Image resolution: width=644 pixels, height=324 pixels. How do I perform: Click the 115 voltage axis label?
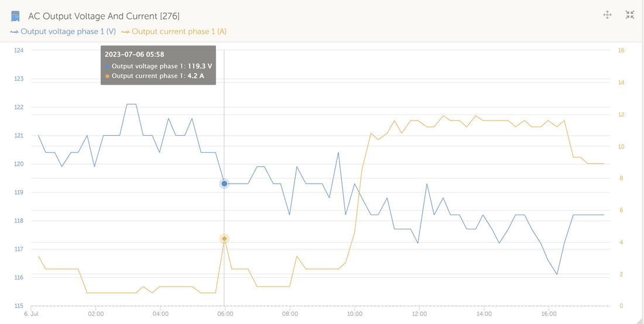point(19,306)
